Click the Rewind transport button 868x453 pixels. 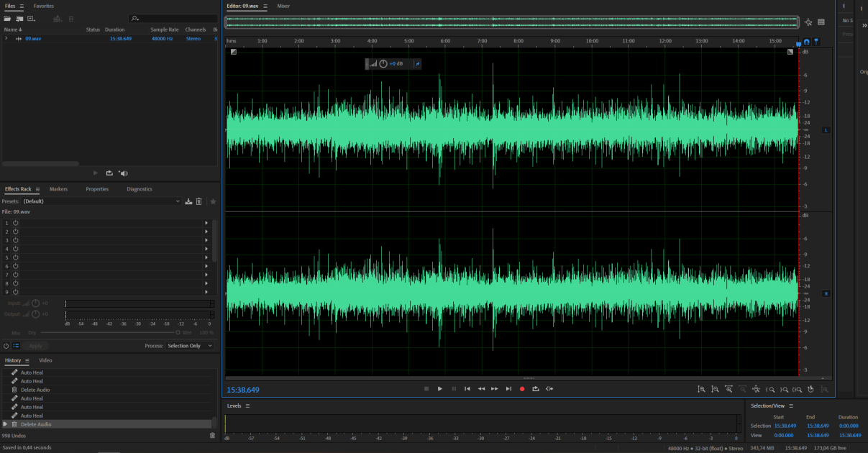point(481,389)
